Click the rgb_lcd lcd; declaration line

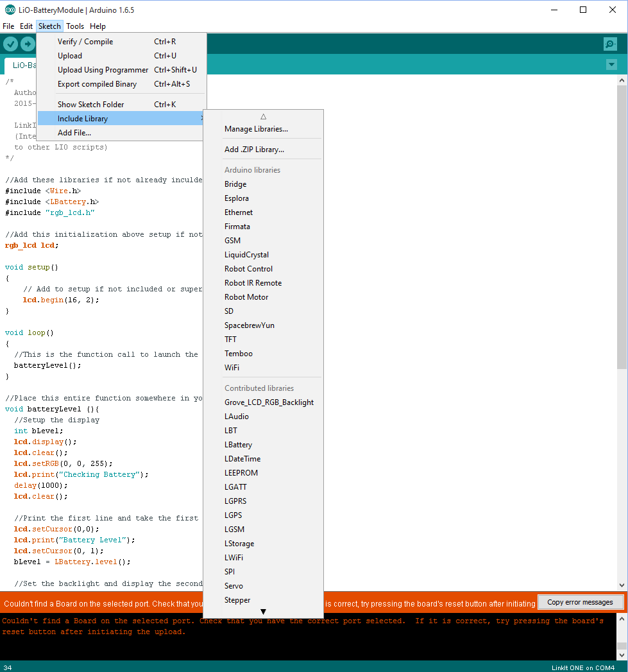(31, 246)
